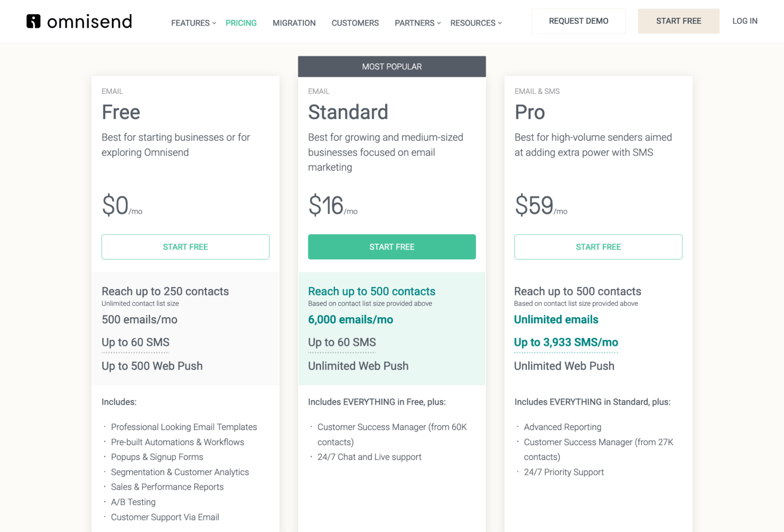This screenshot has width=784, height=532.
Task: Click 'Up to 3,933 SMS/mo' in Pro
Action: pyautogui.click(x=566, y=342)
